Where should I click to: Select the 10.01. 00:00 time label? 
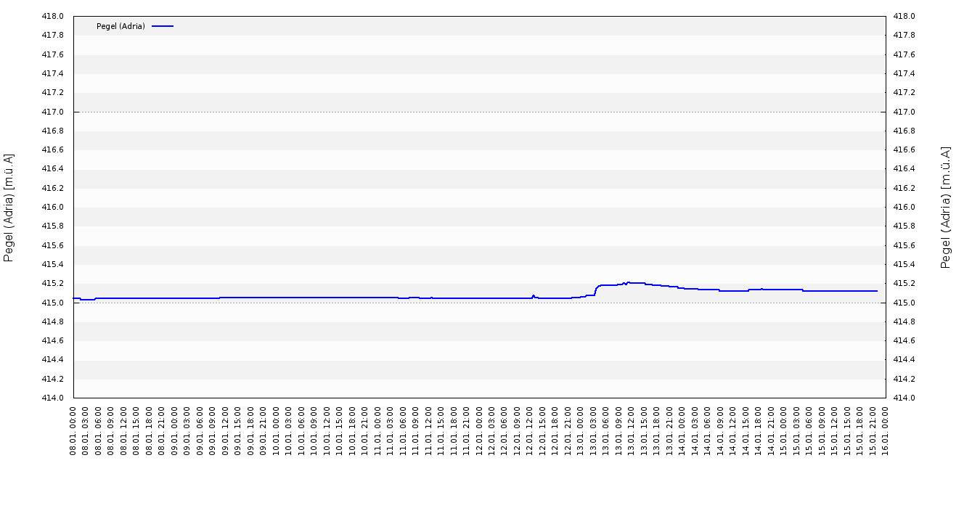277,431
